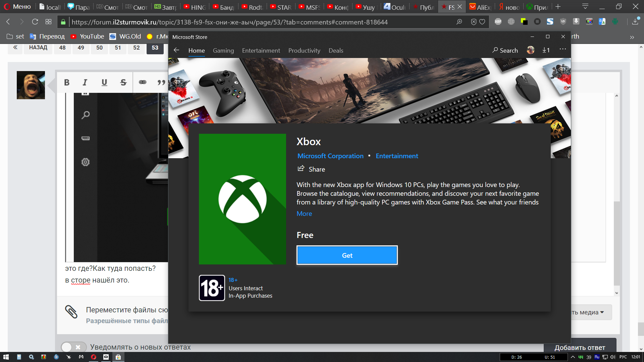644x362 pixels.
Task: Toggle notify about new replies switch
Action: click(x=73, y=347)
